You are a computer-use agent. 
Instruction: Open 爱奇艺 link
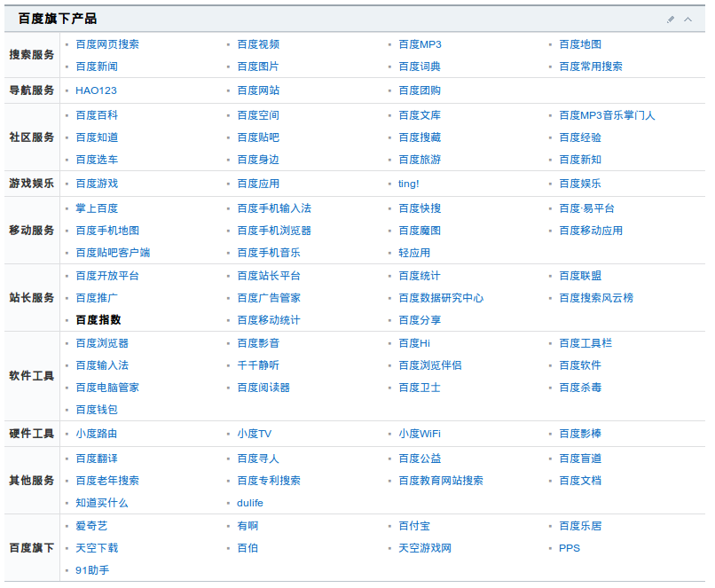tap(91, 526)
